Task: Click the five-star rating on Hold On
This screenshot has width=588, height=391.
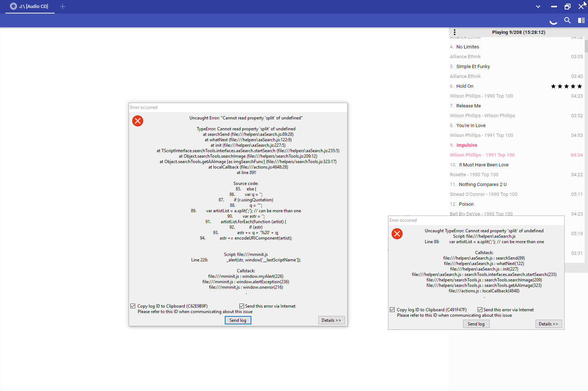Action: click(x=566, y=86)
